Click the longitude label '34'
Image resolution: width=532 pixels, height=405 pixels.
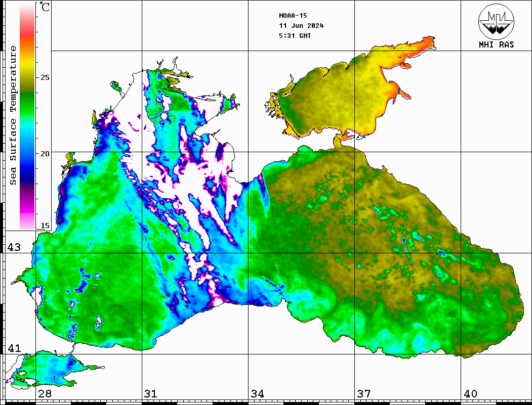(258, 393)
